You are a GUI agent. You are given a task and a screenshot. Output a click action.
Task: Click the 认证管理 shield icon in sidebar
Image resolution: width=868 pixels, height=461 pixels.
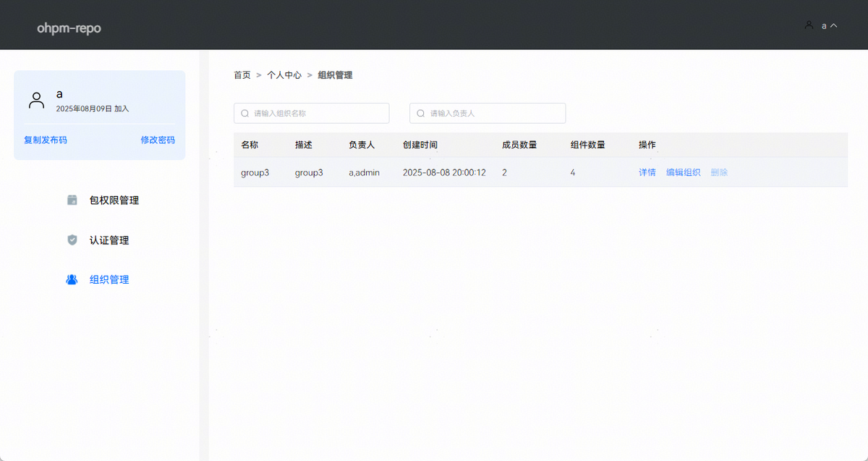click(x=72, y=240)
